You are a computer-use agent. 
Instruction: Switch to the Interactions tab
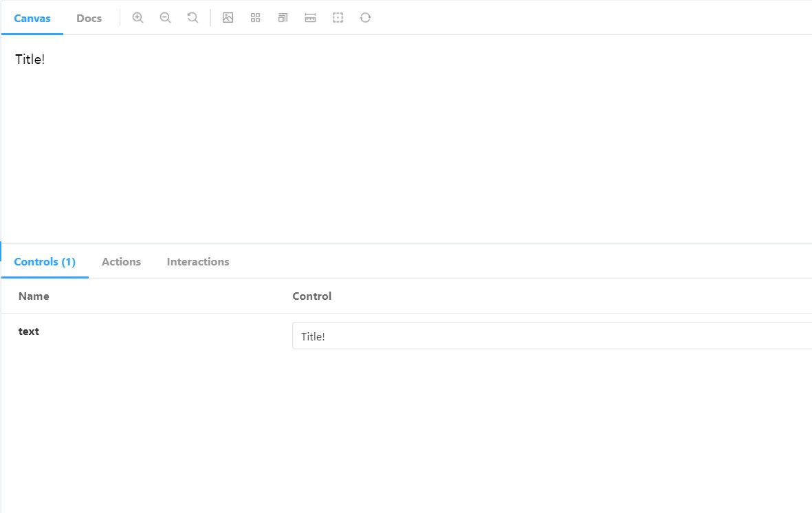(198, 262)
